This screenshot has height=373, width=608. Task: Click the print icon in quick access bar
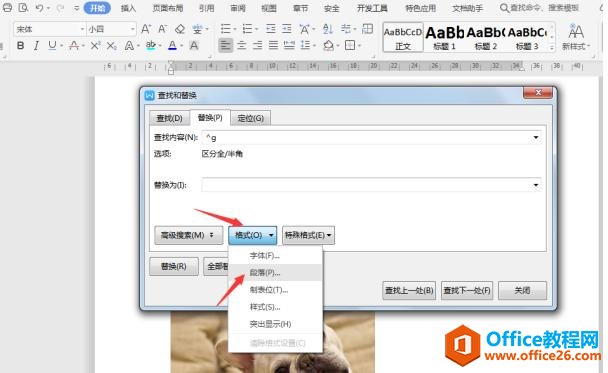[x=7, y=8]
